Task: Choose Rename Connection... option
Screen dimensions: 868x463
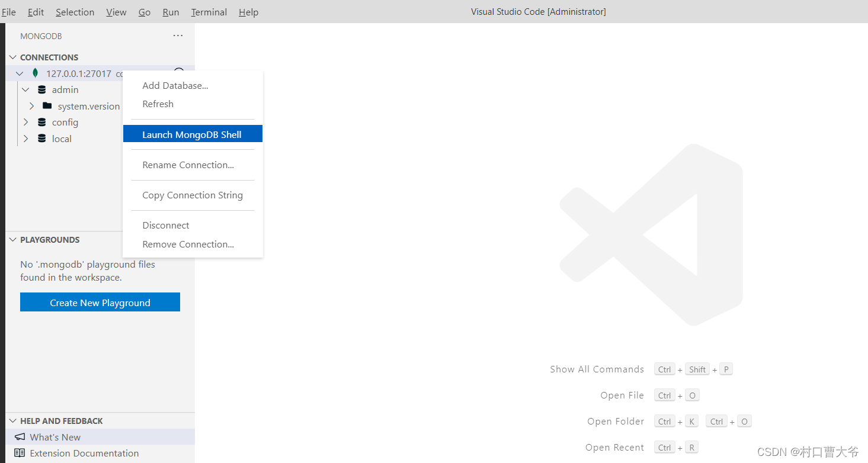Action: tap(193, 165)
